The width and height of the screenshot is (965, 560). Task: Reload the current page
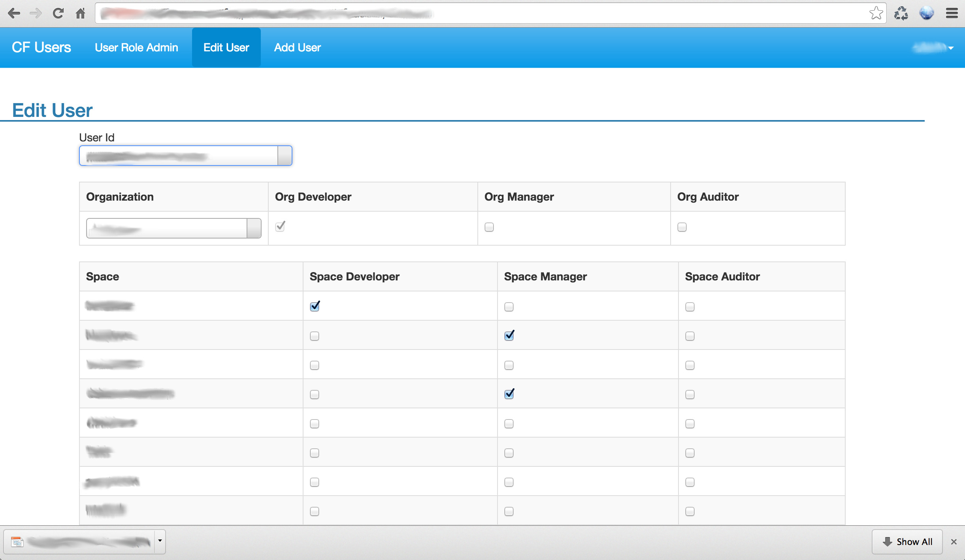(58, 13)
